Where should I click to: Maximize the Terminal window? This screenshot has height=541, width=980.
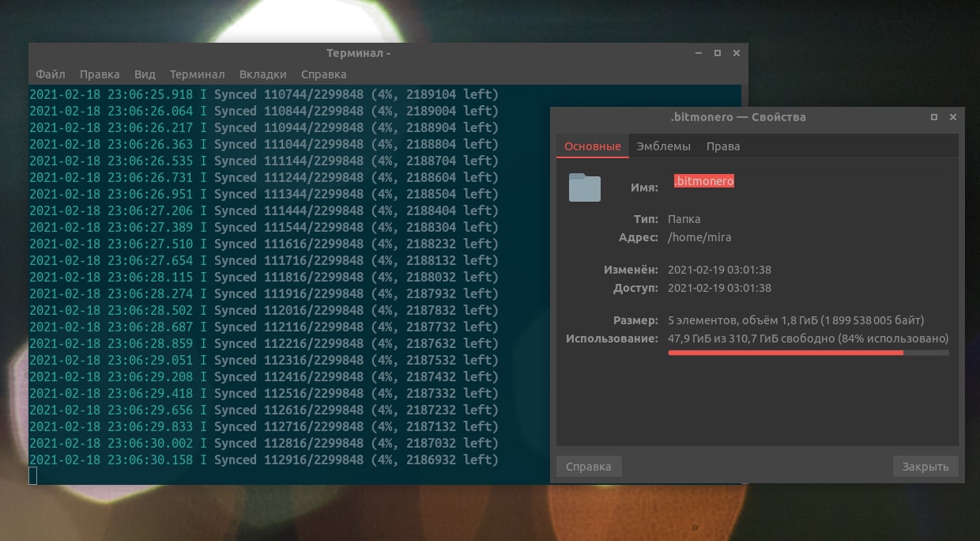pyautogui.click(x=717, y=53)
